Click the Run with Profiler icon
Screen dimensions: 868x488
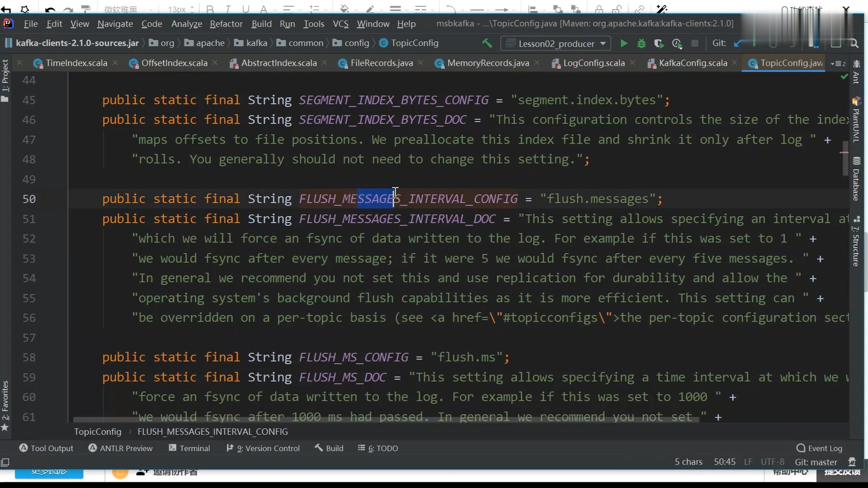point(677,43)
